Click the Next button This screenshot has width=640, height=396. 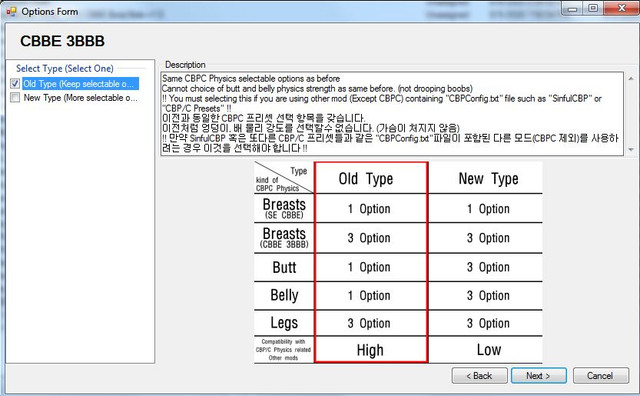click(x=538, y=376)
